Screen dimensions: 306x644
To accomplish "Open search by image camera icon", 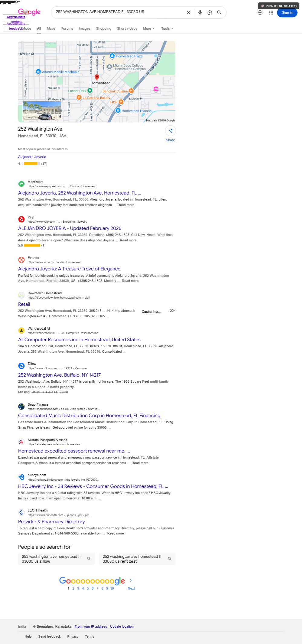I will pos(210,13).
